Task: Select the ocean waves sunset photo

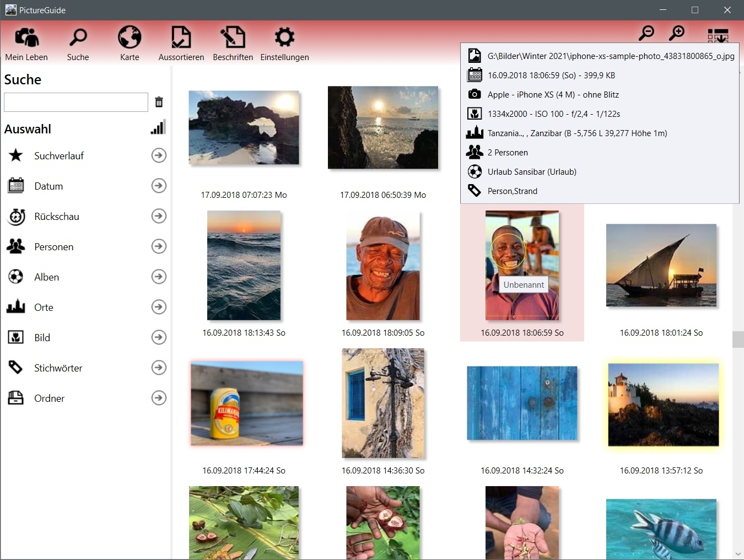Action: (244, 265)
